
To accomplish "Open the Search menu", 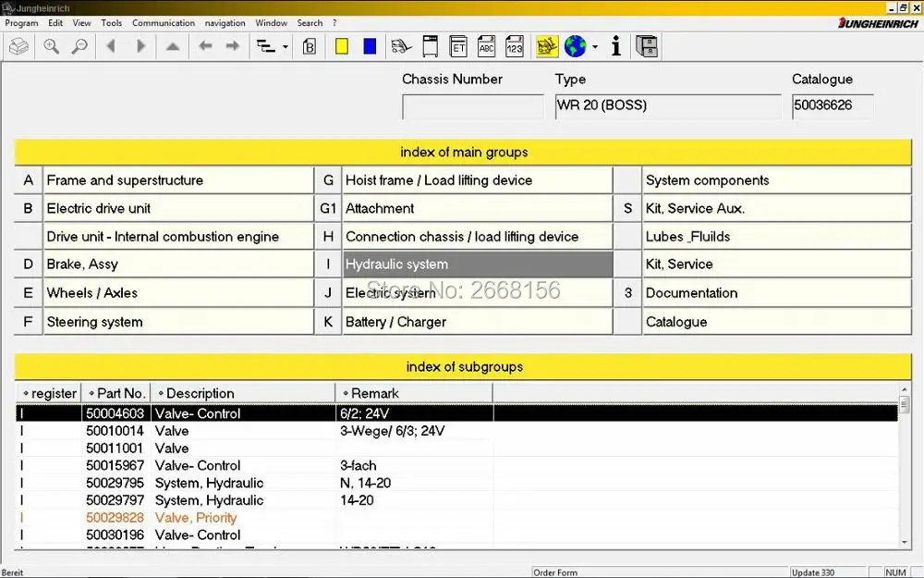I will pos(310,23).
